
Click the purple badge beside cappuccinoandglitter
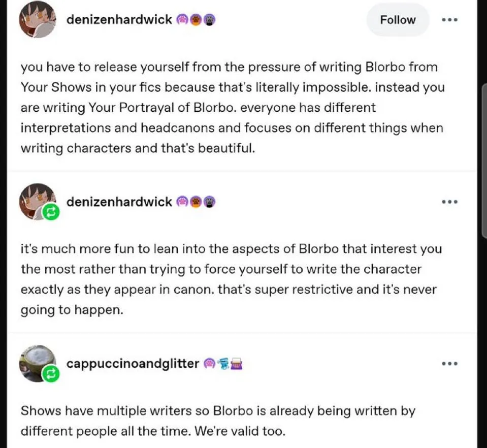[x=209, y=364]
